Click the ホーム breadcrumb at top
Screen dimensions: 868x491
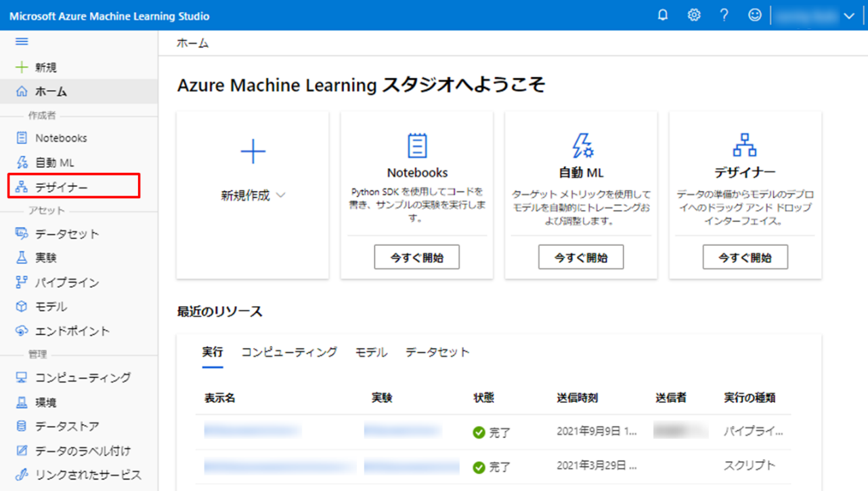pos(192,43)
